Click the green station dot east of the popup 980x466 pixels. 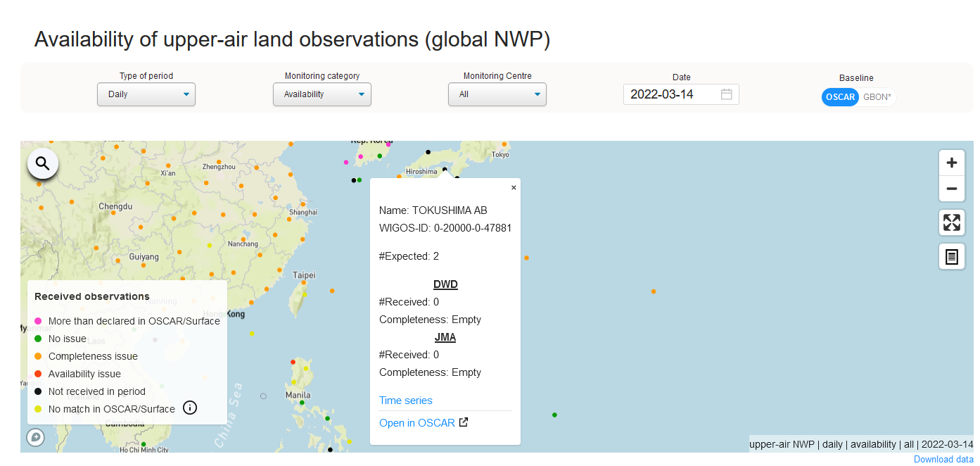point(554,415)
